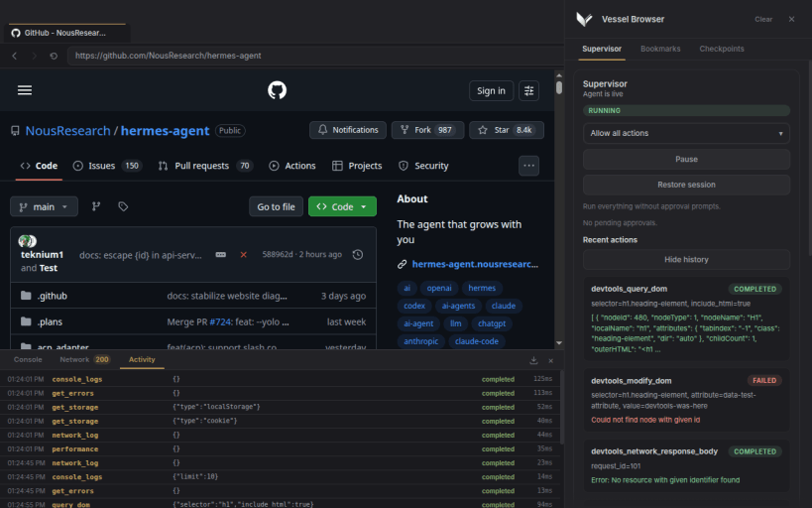Click the Sign in button
Screen dimensions: 812x508
[x=491, y=90]
